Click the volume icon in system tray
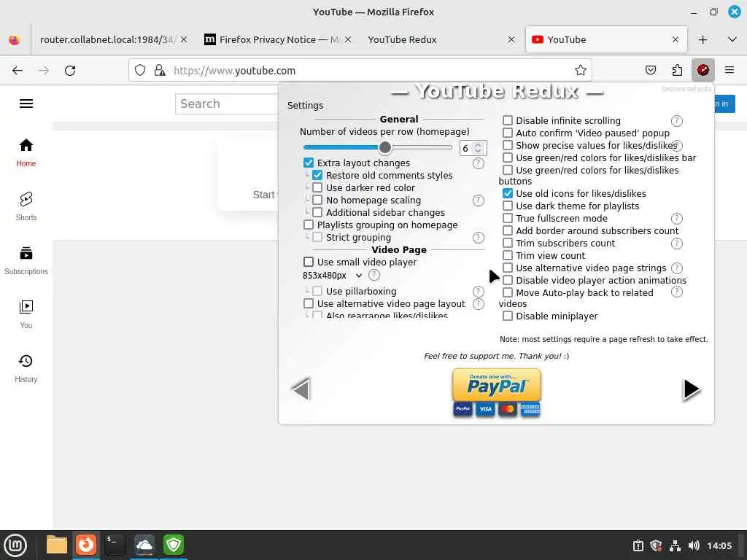This screenshot has height=560, width=747. (694, 545)
